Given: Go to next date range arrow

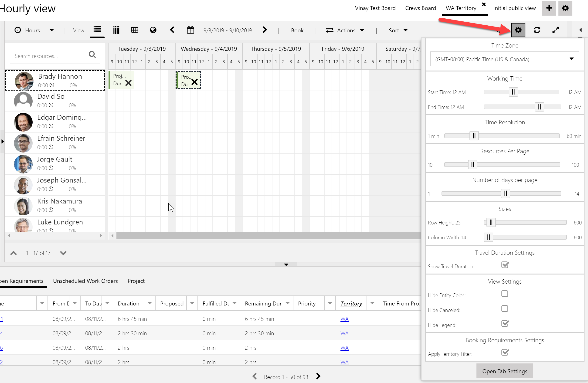Looking at the screenshot, I should (265, 30).
